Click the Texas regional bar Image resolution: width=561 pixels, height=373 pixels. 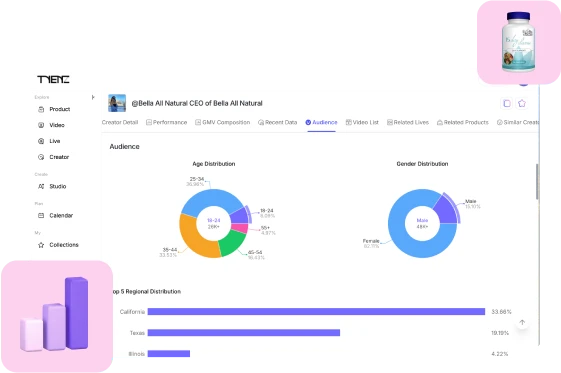[x=244, y=333]
